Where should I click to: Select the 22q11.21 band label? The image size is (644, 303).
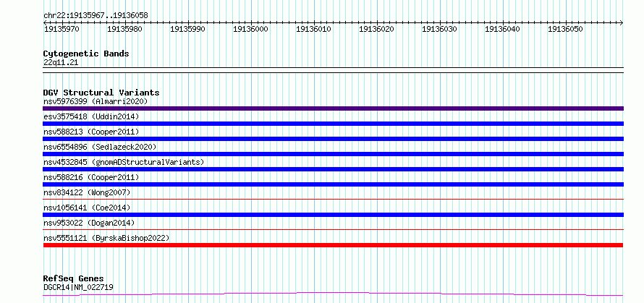click(61, 63)
